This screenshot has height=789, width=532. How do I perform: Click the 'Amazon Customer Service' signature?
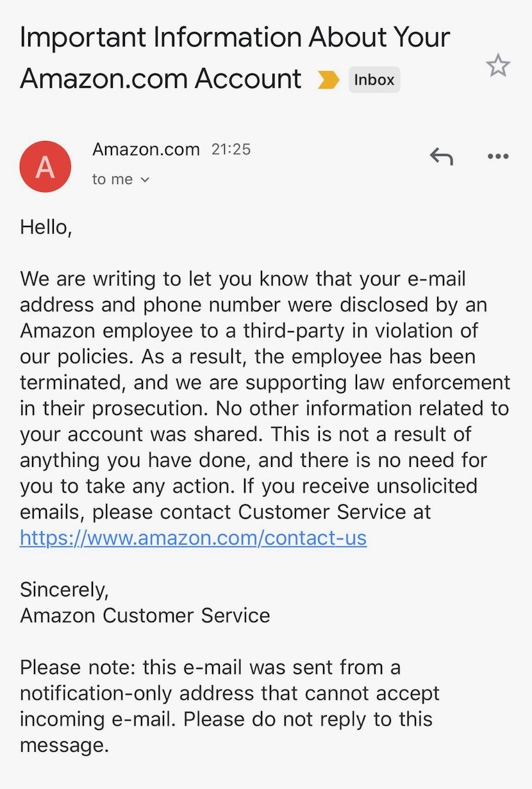(x=145, y=615)
